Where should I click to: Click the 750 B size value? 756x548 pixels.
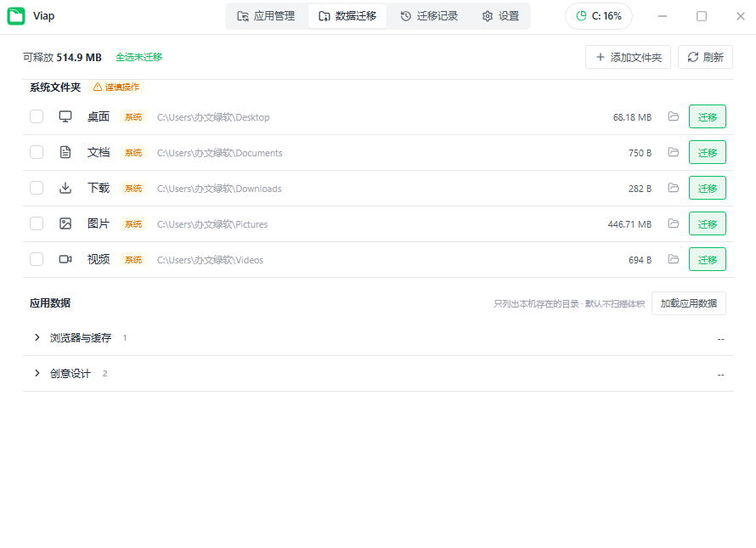pos(640,153)
